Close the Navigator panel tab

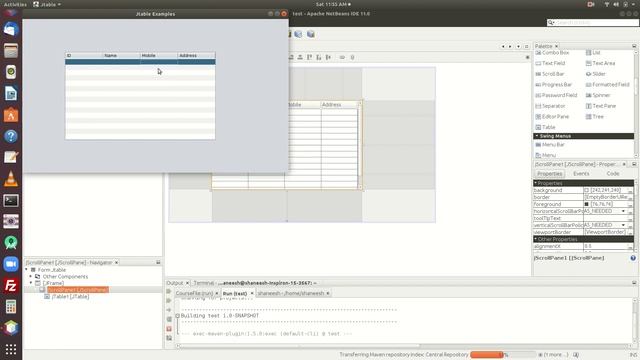[116, 262]
